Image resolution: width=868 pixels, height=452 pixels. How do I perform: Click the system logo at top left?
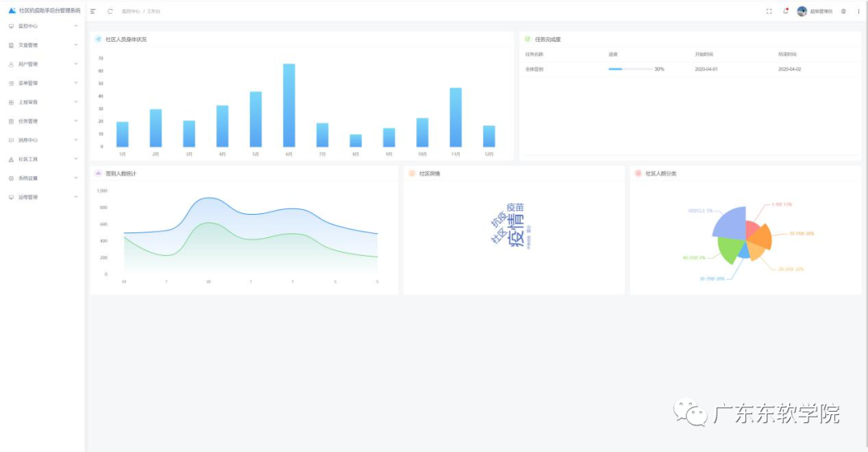[x=12, y=10]
